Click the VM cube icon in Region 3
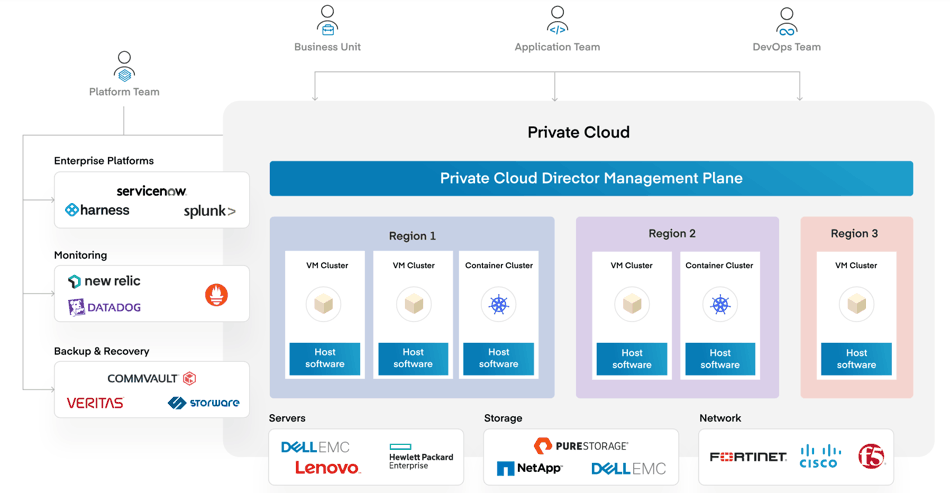Viewport: 950px width, 493px height. pyautogui.click(x=856, y=304)
